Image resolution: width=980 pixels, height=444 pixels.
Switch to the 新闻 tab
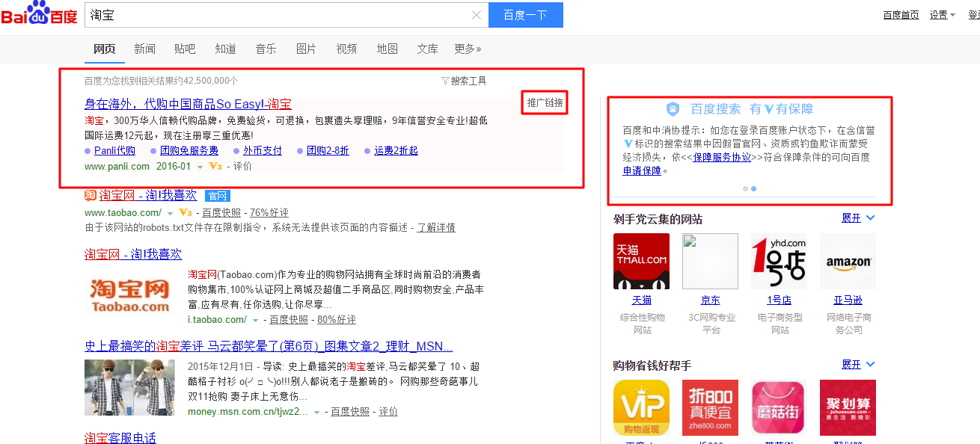[x=144, y=49]
